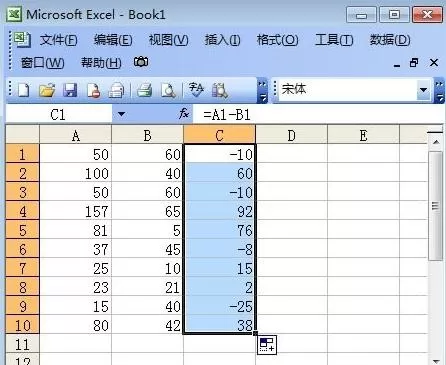The image size is (446, 365).
Task: Click cell A4 containing 157
Action: coord(76,211)
